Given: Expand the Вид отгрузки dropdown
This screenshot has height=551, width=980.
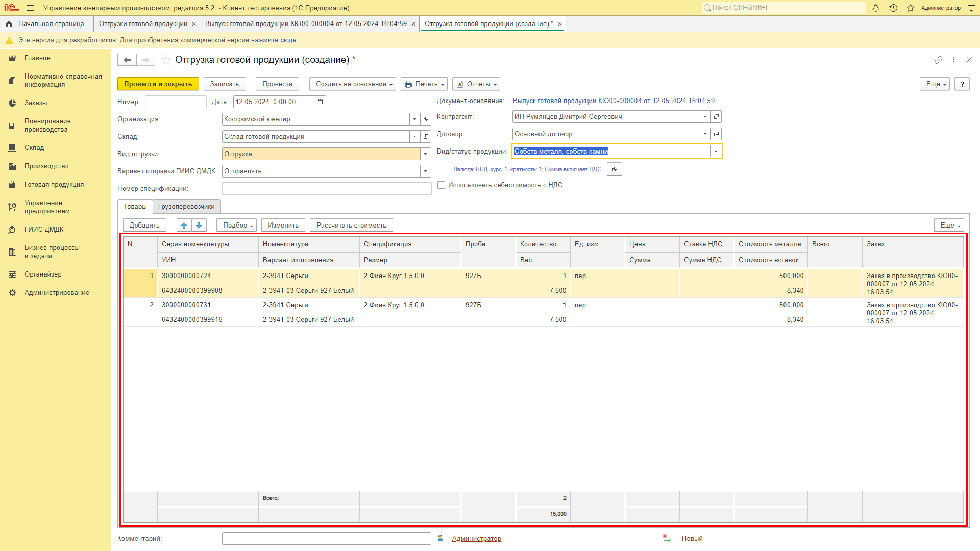Looking at the screenshot, I should tap(425, 154).
